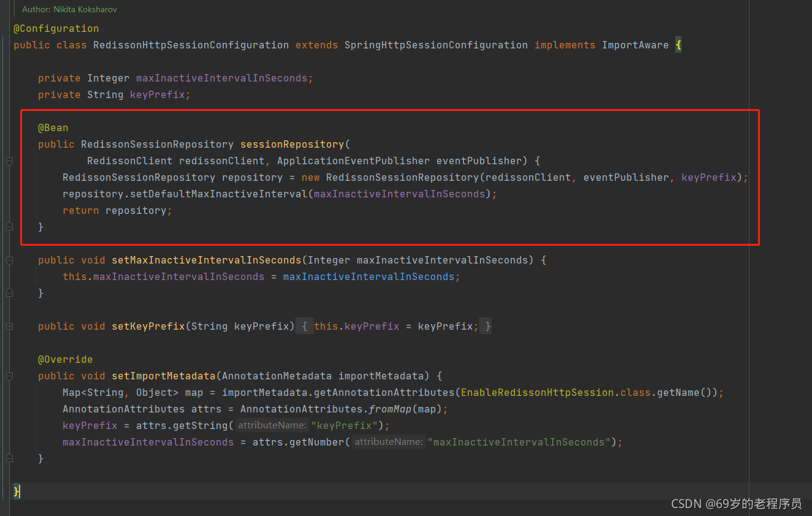Click method name sessionRepository
The width and height of the screenshot is (812, 516).
point(292,145)
